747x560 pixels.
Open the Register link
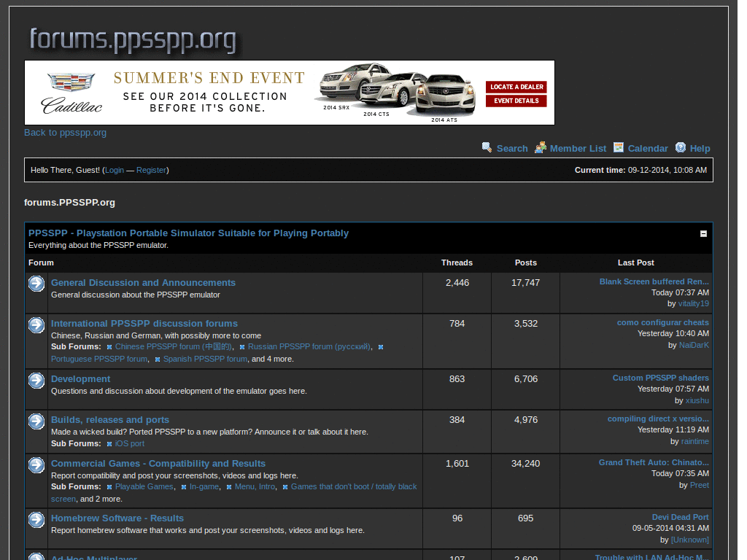pyautogui.click(x=151, y=170)
